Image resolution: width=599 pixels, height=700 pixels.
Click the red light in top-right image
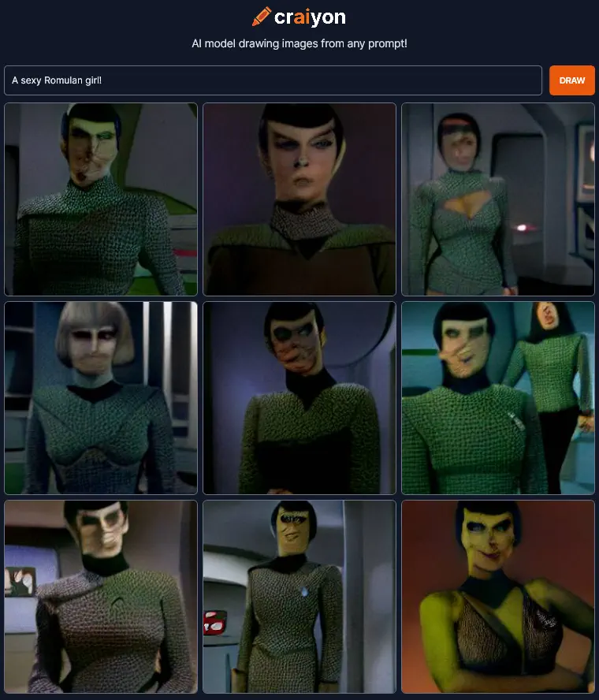point(521,228)
